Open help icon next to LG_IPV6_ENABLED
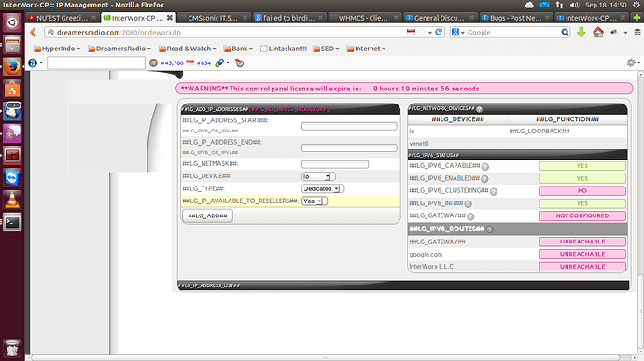644x361 pixels. [x=484, y=179]
